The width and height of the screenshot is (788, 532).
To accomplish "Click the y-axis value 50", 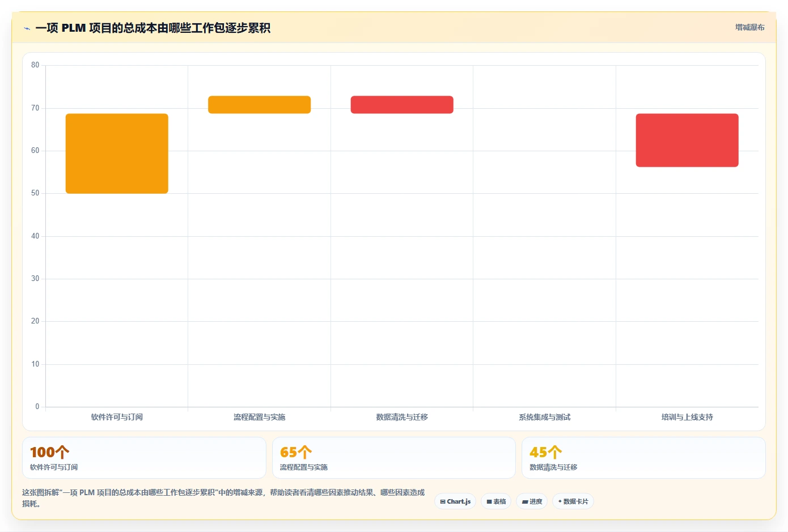I will (35, 193).
